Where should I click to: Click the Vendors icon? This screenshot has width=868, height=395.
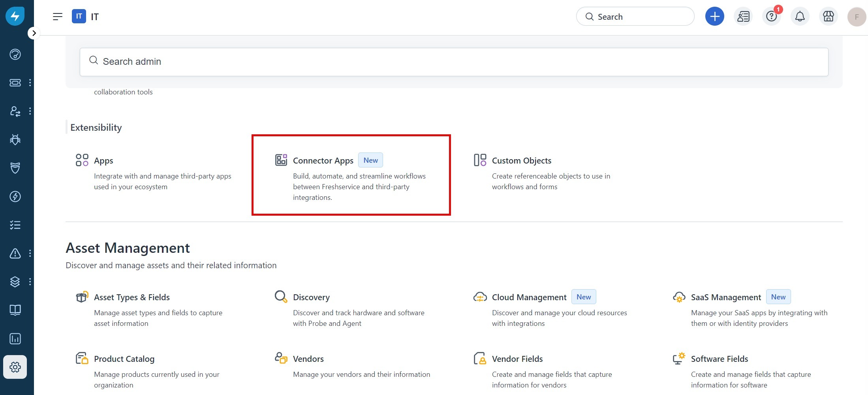281,358
